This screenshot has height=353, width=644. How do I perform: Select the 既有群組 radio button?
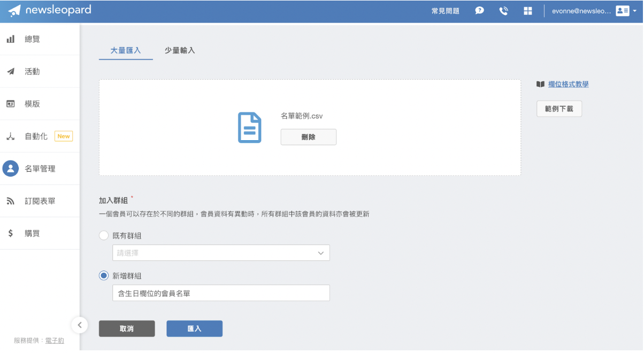[x=104, y=235]
